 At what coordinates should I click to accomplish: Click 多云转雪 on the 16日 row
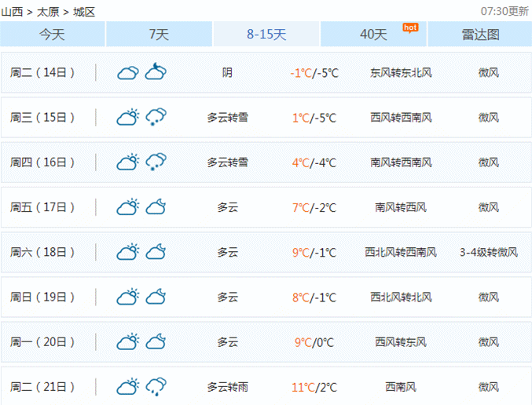tap(228, 162)
